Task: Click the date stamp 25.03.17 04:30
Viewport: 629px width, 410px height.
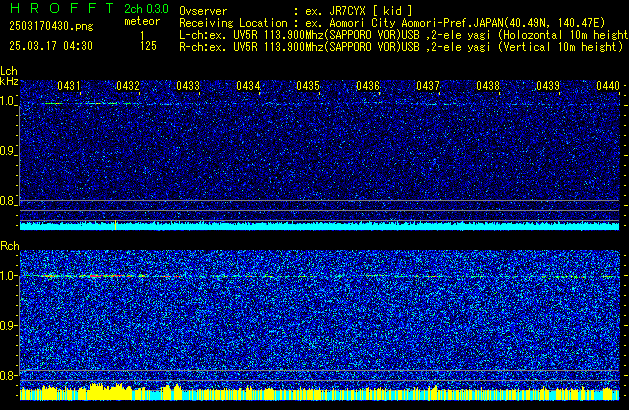Action: coord(51,46)
